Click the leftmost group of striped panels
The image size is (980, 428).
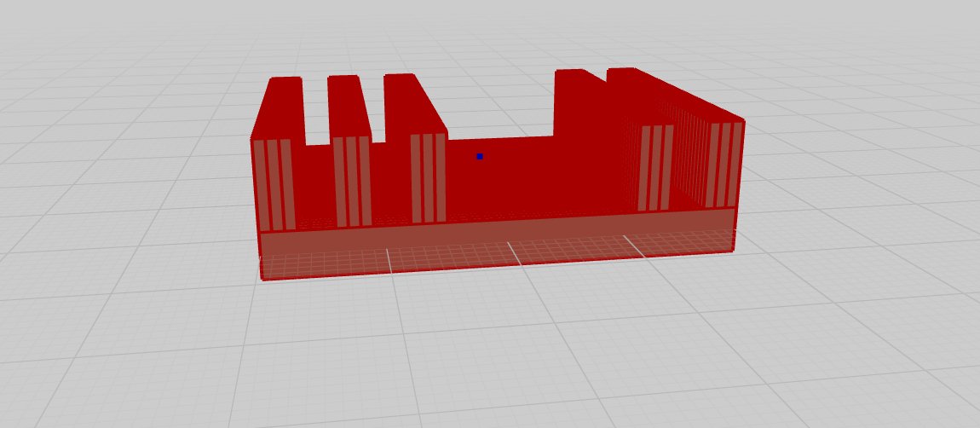pyautogui.click(x=273, y=185)
